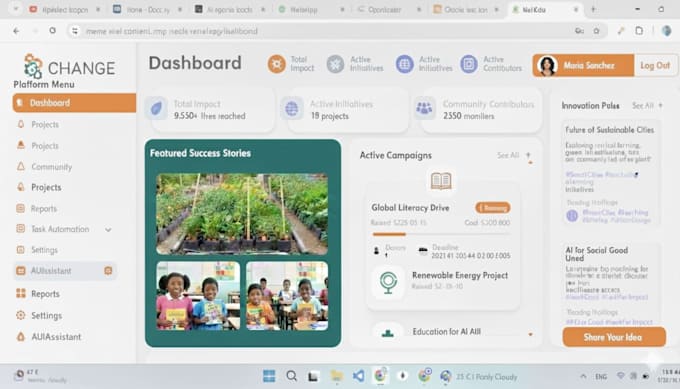Viewport: 680px width, 389px height.
Task: Click the orange badge icon beside AUIssistant
Action: click(x=108, y=271)
